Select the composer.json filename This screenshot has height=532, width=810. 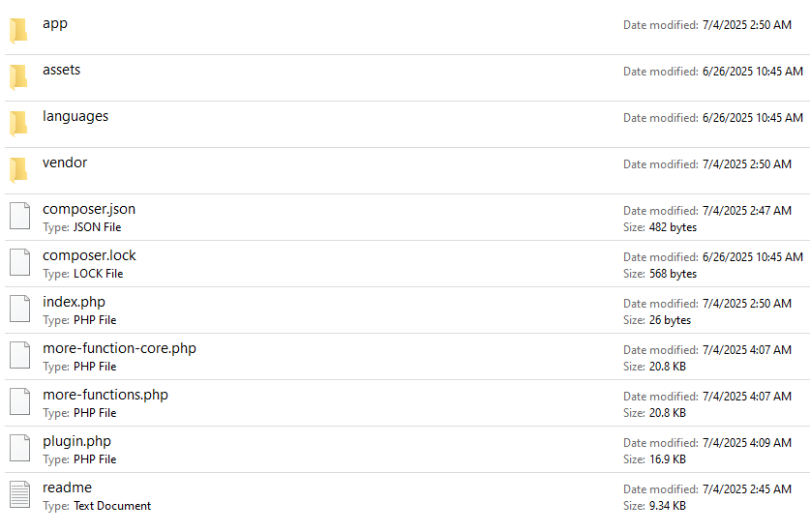tap(89, 209)
